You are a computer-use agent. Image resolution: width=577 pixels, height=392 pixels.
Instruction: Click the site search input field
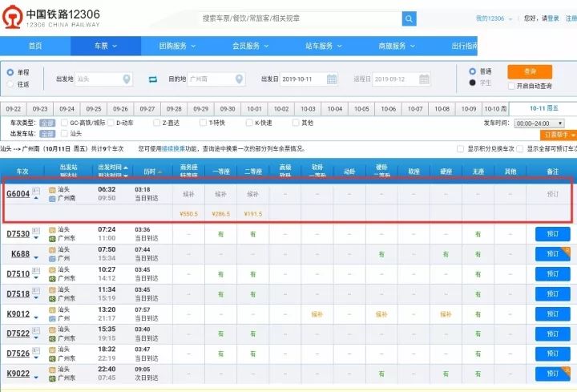[300, 18]
